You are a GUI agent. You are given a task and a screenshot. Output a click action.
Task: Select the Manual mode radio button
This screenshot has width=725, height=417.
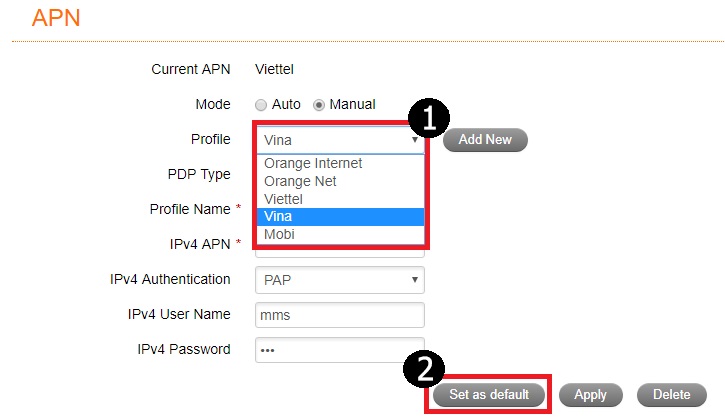point(320,105)
